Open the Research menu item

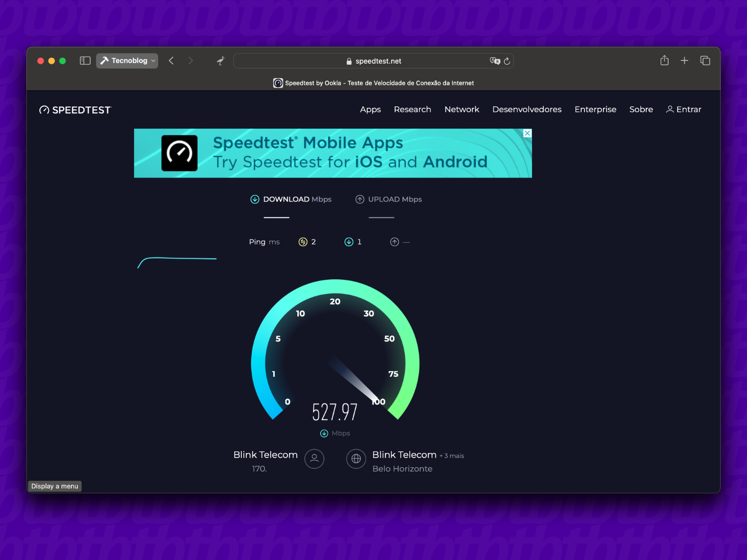pyautogui.click(x=412, y=109)
